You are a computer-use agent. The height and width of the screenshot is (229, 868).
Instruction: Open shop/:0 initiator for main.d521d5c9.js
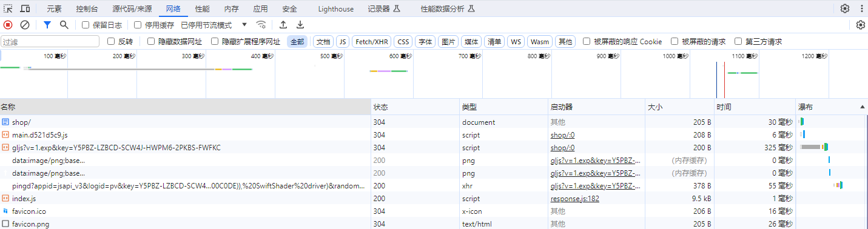pyautogui.click(x=562, y=134)
